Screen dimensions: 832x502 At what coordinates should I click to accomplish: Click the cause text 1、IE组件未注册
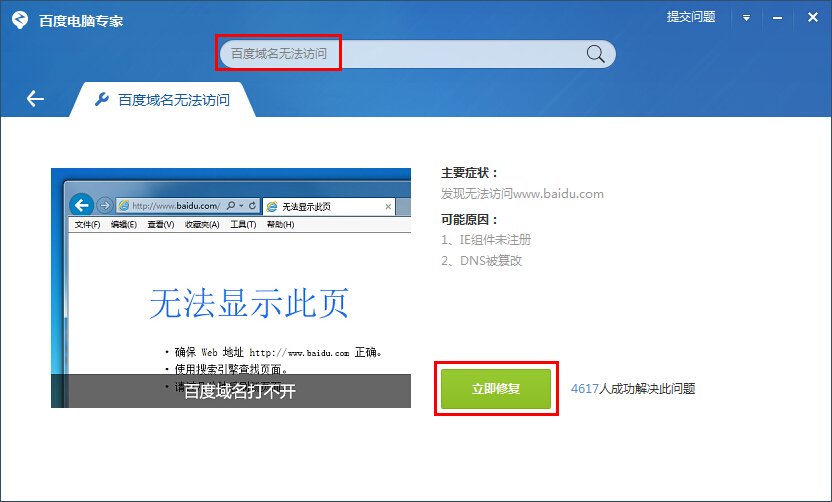(486, 240)
